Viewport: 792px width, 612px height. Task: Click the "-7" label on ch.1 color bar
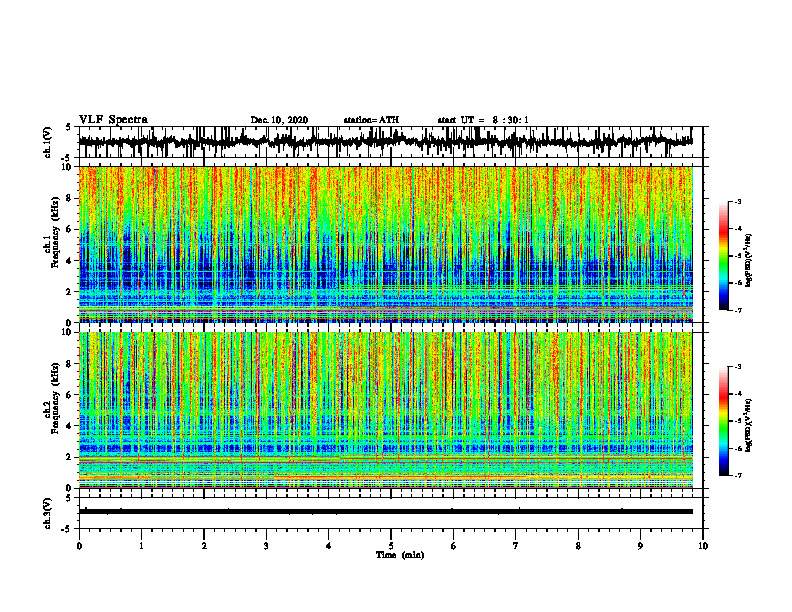coord(737,310)
